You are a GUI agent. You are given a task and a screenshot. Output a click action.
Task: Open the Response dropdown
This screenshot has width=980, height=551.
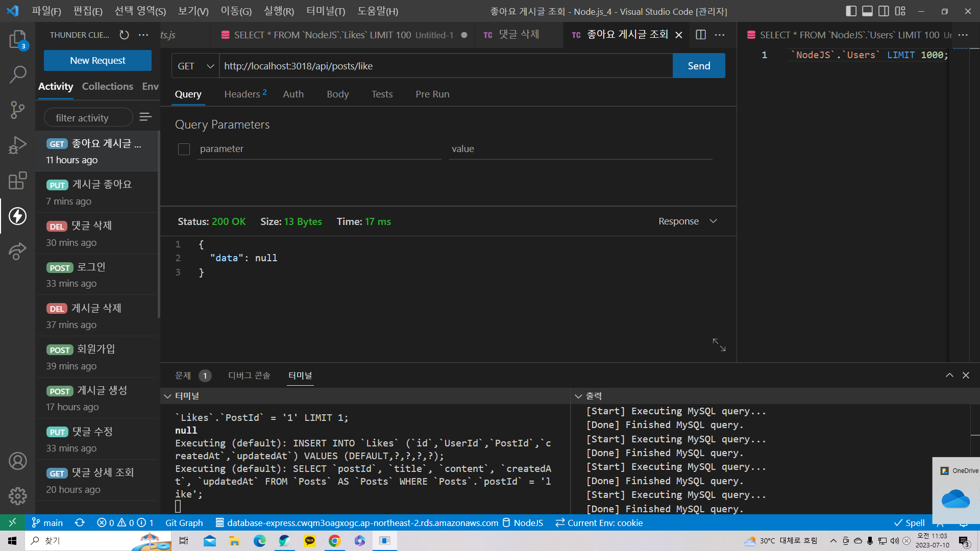(x=687, y=221)
